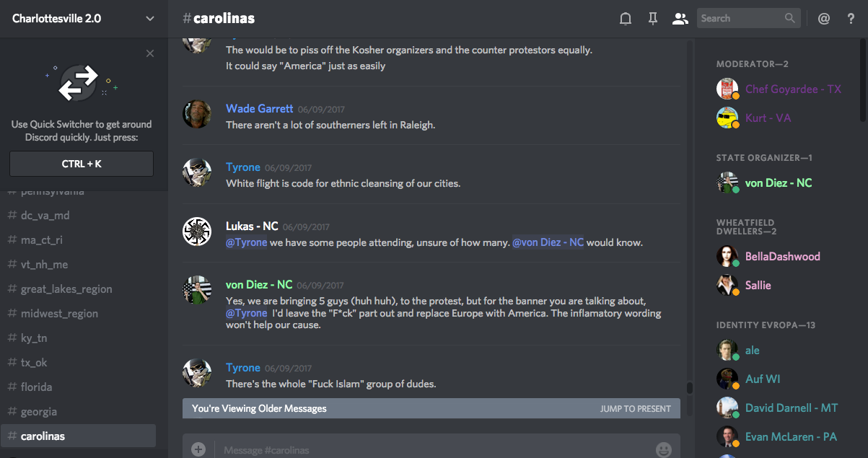Click Jump to Present
Image resolution: width=868 pixels, height=458 pixels.
pyautogui.click(x=635, y=409)
